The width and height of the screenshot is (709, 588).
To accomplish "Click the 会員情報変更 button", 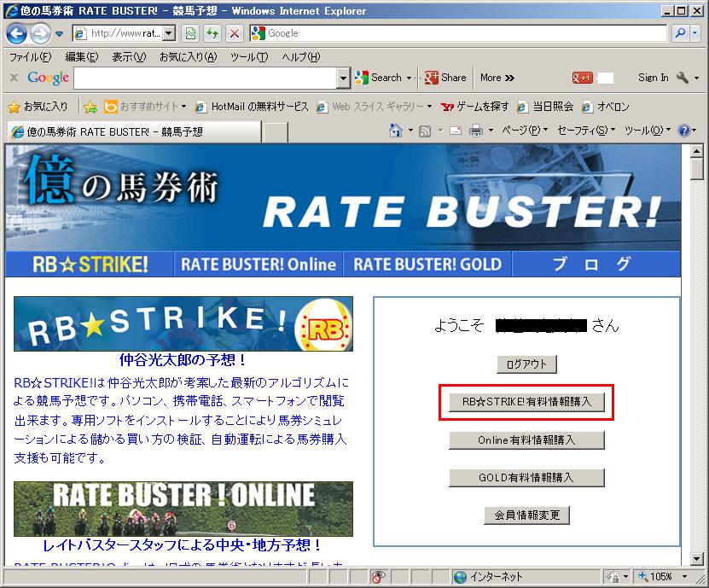I will coord(526,515).
